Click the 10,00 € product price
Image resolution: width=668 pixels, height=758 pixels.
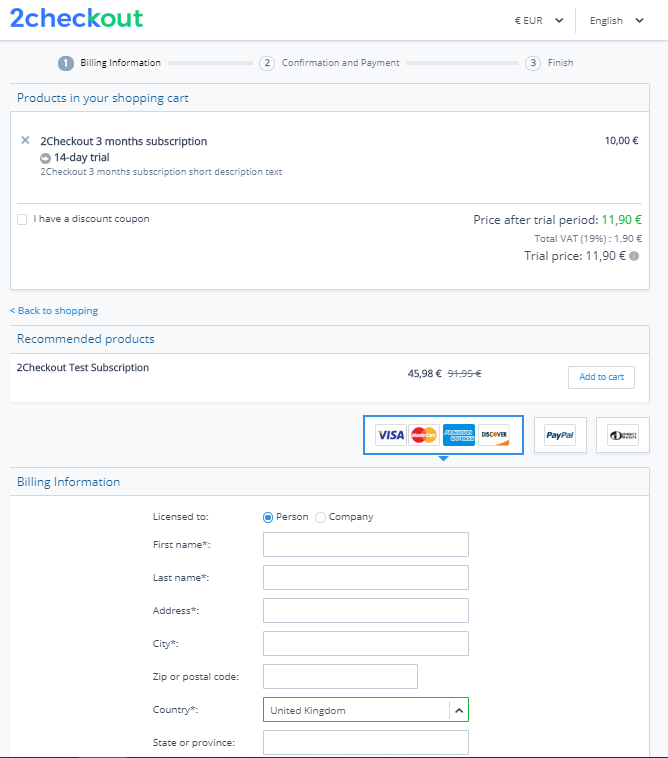[x=622, y=141]
